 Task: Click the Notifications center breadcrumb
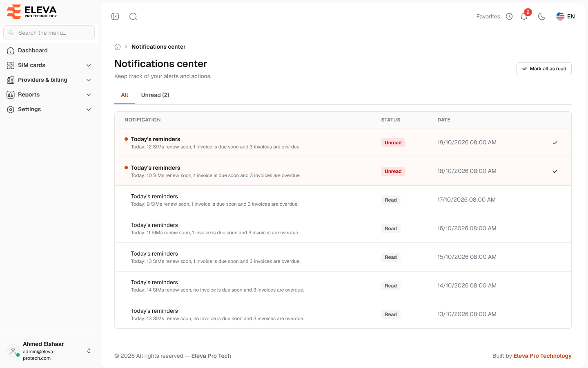158,47
